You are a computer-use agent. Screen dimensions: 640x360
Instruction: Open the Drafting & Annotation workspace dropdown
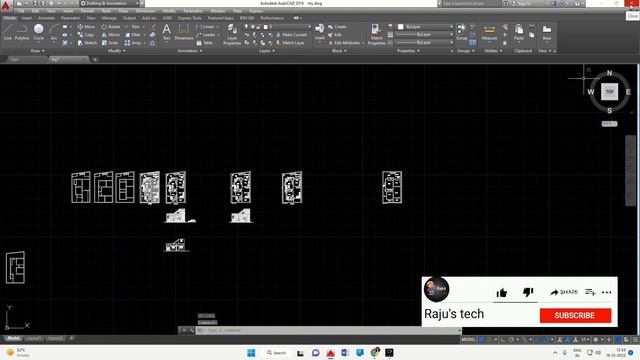pyautogui.click(x=110, y=3)
